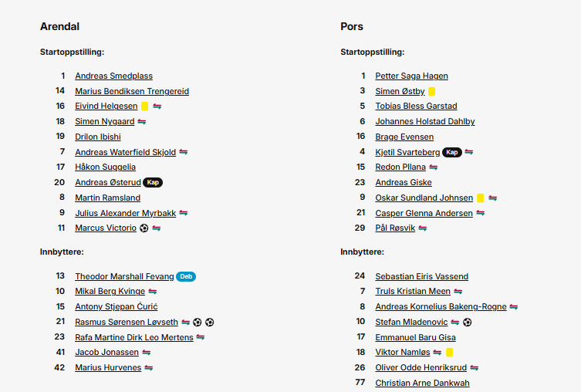This screenshot has width=581, height=392.
Task: Follow the Andreas Kornelius Bakeng-Rogne link
Action: coord(441,307)
